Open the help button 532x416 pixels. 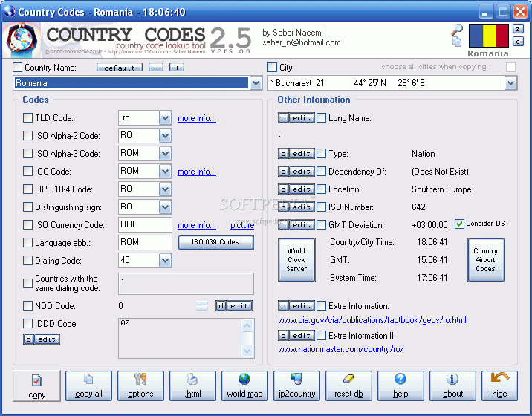(400, 386)
